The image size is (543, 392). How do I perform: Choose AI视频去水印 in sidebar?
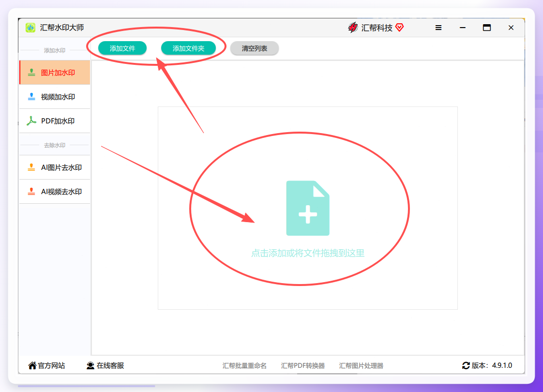point(55,192)
